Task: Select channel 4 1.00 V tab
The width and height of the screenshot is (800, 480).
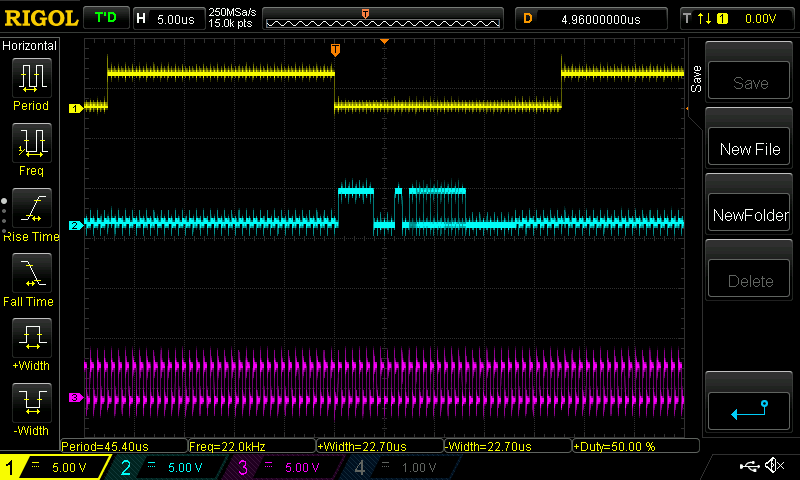Action: (401, 467)
